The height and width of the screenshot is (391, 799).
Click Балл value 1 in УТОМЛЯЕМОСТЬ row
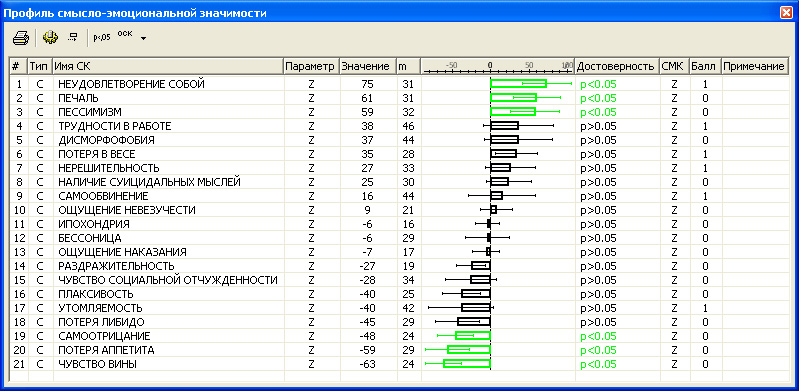(705, 308)
